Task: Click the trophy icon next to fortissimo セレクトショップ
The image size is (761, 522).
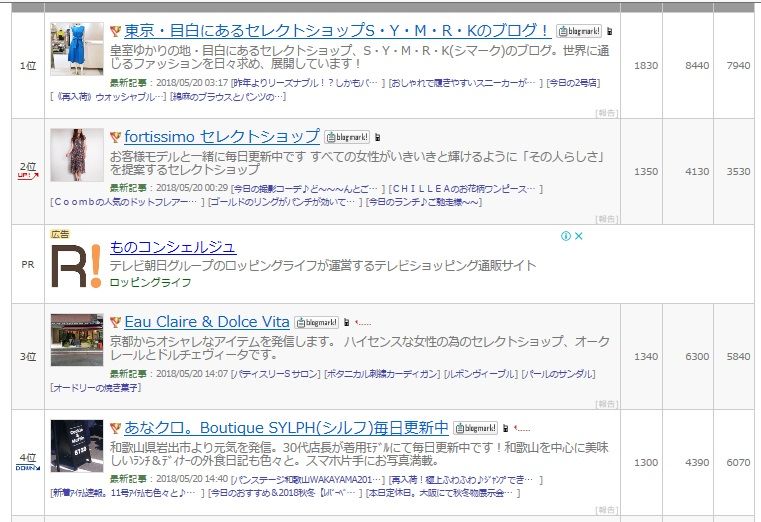Action: 115,137
